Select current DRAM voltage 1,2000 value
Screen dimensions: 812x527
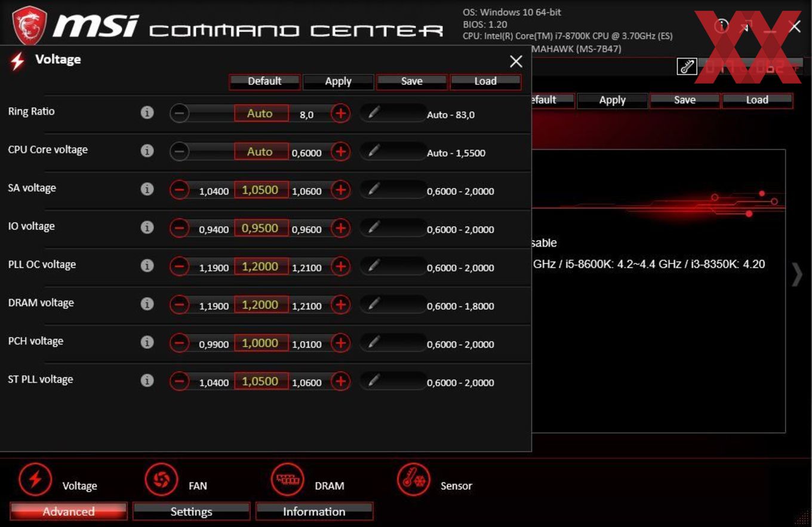pos(261,305)
